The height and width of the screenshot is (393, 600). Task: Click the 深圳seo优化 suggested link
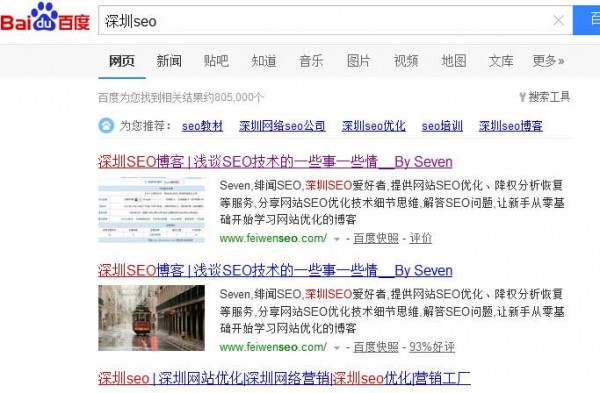coord(373,126)
